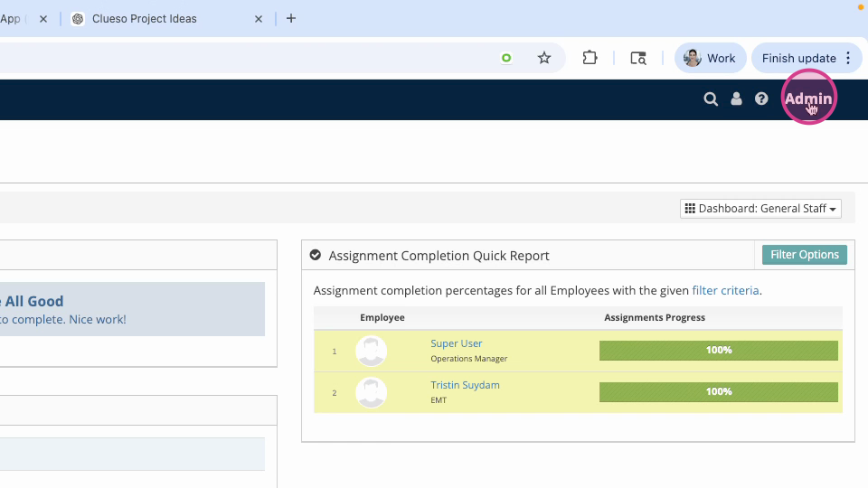Click the green circle recording indicator icon

tap(506, 58)
